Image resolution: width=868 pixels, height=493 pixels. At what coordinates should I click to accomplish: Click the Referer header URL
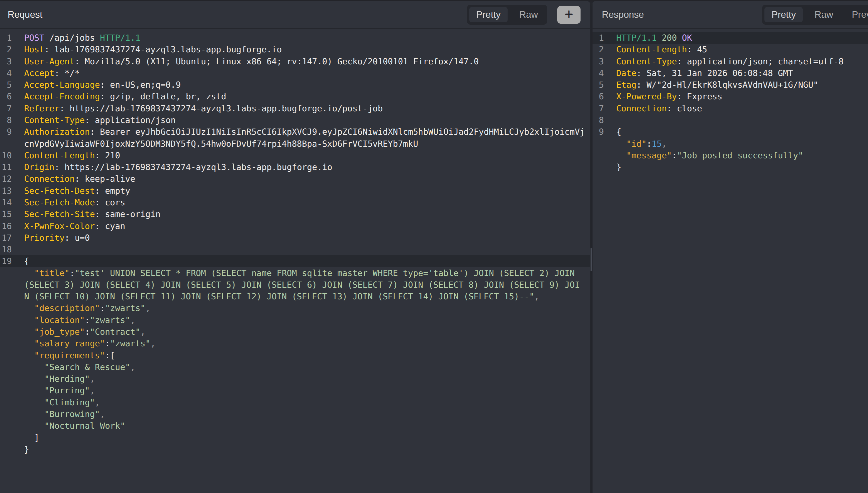pos(225,108)
